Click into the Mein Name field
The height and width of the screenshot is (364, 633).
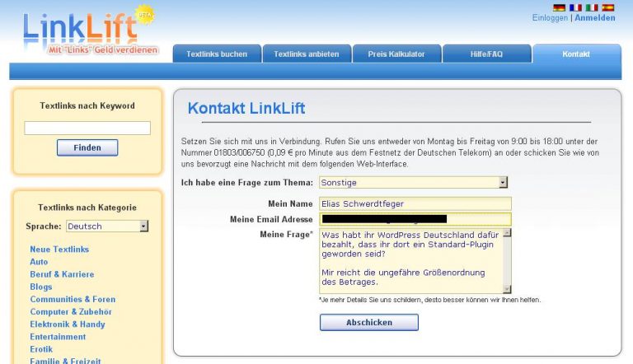415,203
